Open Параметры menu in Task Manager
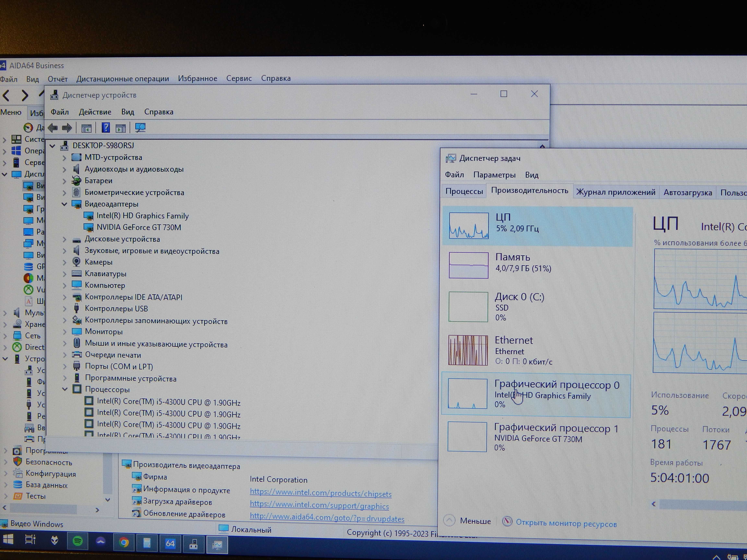Screen dimensions: 747x560 tap(494, 175)
